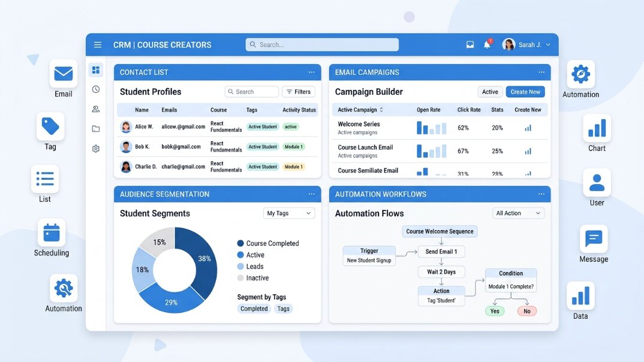Select the Leads legend swatch
Screen dimensions: 644x362
point(240,266)
